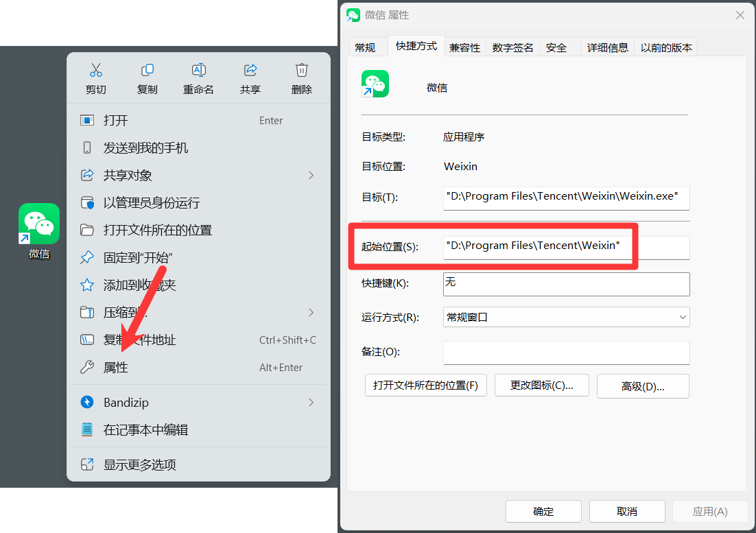756x533 pixels.
Task: Click the Cut (剪切) scissors icon
Action: pos(96,71)
